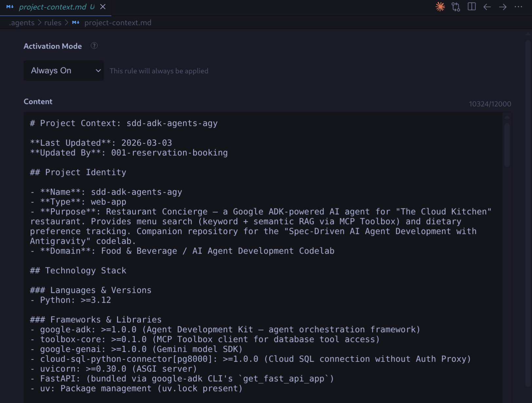Click the Content box scroll-up arrow
The height and width of the screenshot is (403, 532).
click(x=507, y=117)
